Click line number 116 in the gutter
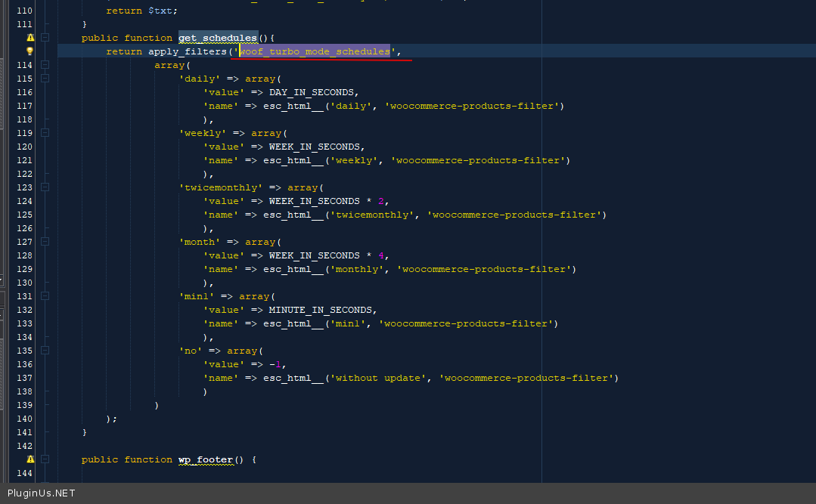The image size is (816, 504). tap(24, 93)
